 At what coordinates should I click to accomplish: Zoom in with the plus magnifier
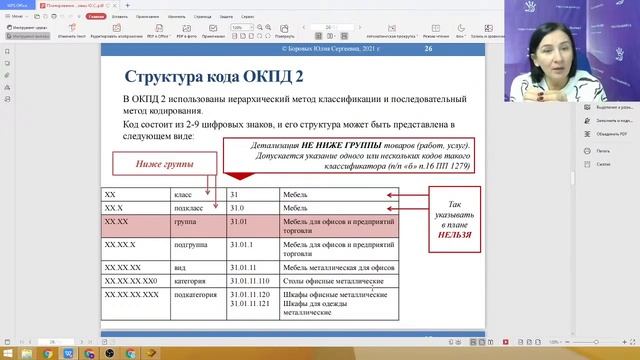[268, 27]
